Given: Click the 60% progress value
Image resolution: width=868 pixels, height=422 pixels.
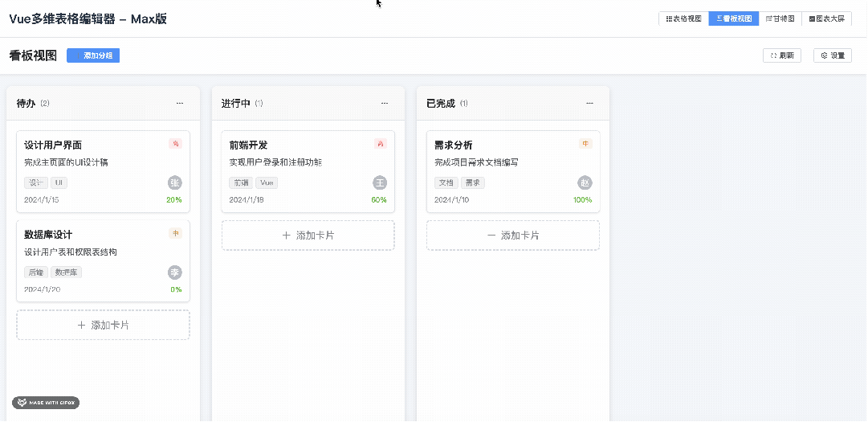Looking at the screenshot, I should click(x=379, y=200).
